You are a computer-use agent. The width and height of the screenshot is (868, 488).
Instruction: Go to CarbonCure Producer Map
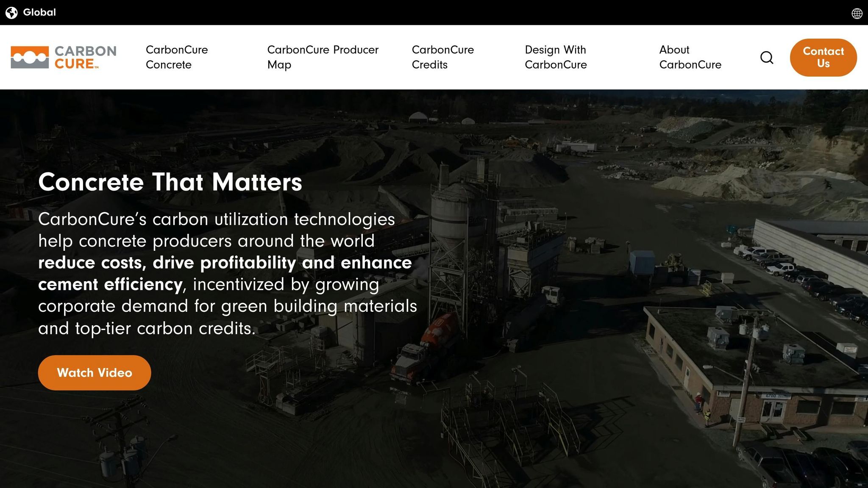(x=323, y=57)
